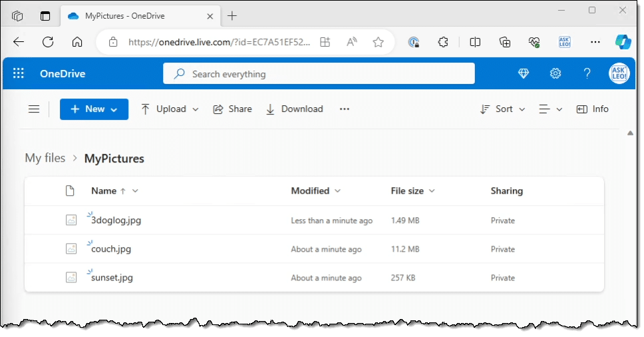Screen dimensions: 644x337
Task: Expand the New button dropdown
Action: pos(94,109)
